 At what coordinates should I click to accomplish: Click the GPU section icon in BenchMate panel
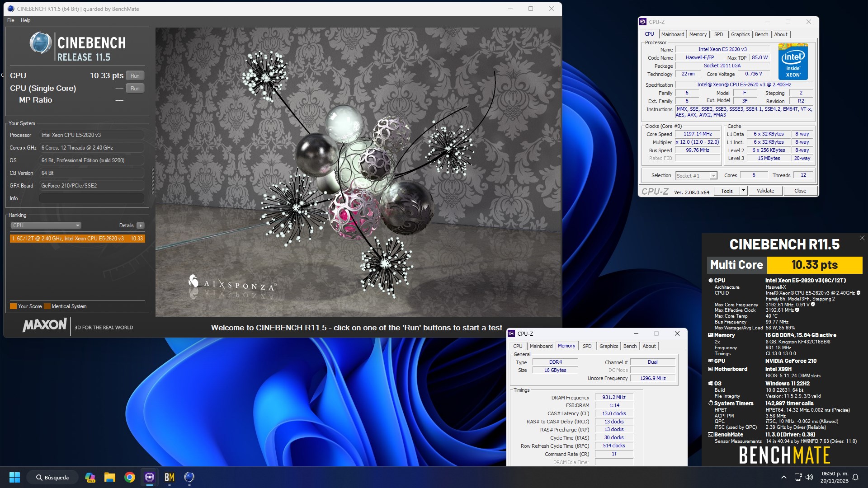(x=710, y=361)
